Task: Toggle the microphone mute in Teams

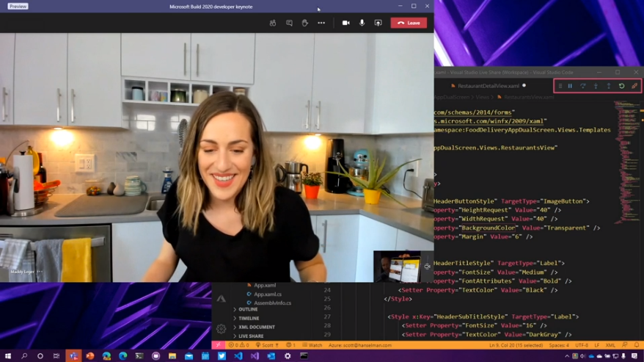Action: (x=362, y=23)
